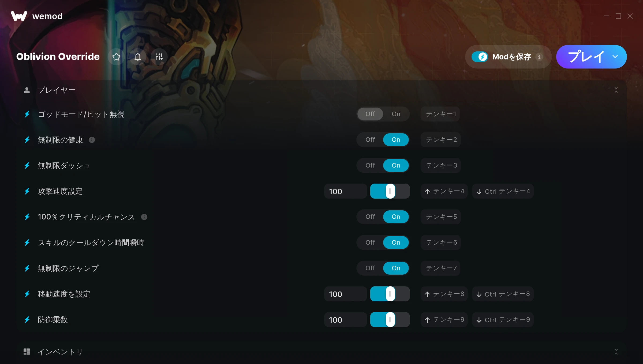Click lightning icon for ゴッドモード/ヒット無視
This screenshot has width=643, height=364.
tap(27, 114)
